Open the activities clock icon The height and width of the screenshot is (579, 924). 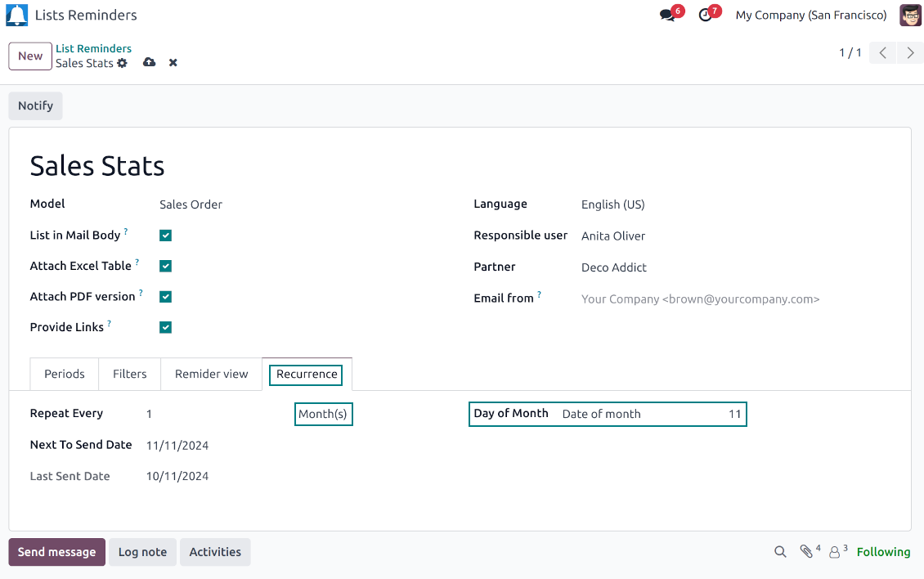point(705,16)
